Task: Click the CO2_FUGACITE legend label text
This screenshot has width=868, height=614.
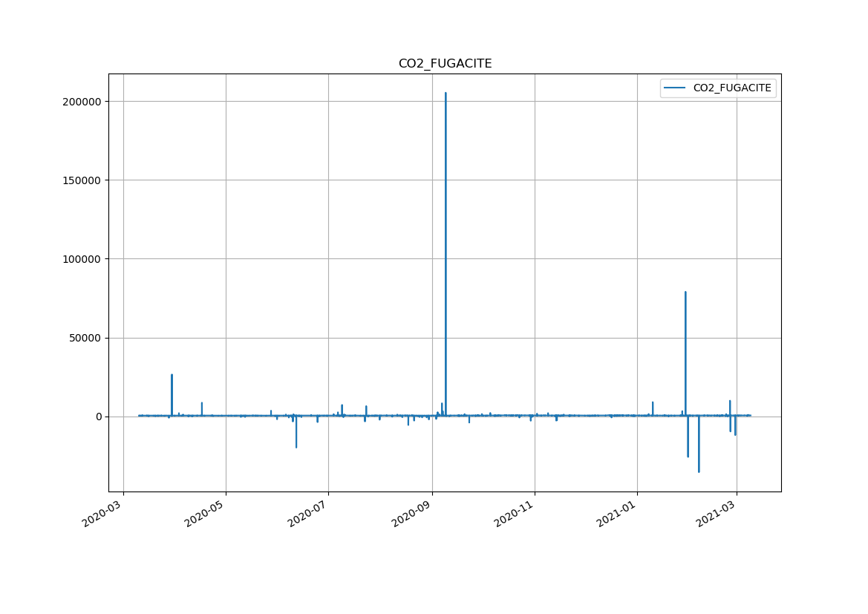Action: point(731,88)
